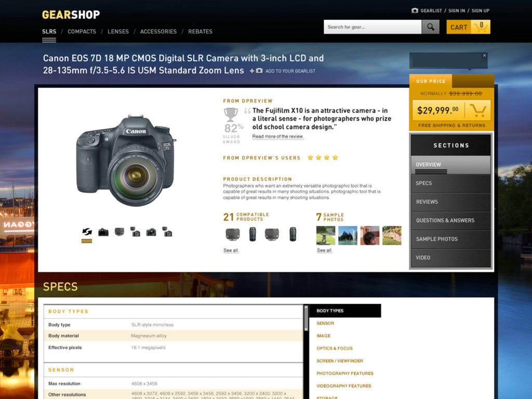Jump to Photography Features category
Viewport: 532px width, 399px height.
345,374
